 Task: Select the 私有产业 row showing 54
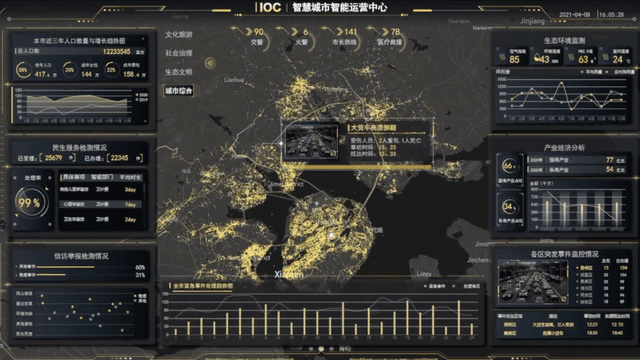pos(578,169)
